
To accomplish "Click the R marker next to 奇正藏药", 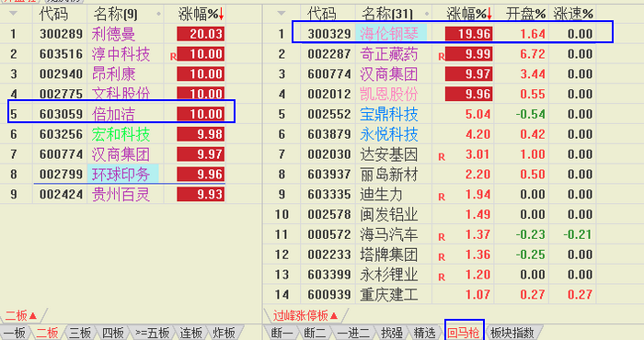I will pos(442,57).
